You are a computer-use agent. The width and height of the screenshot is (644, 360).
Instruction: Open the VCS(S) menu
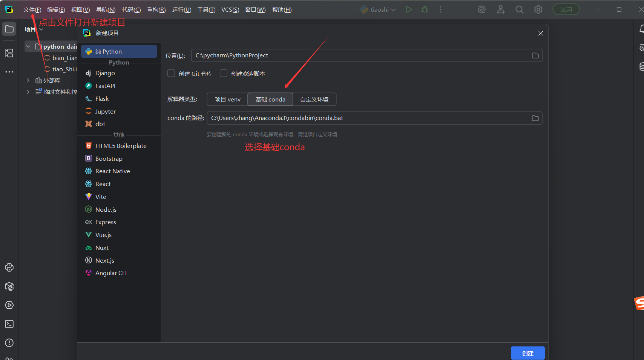click(230, 10)
